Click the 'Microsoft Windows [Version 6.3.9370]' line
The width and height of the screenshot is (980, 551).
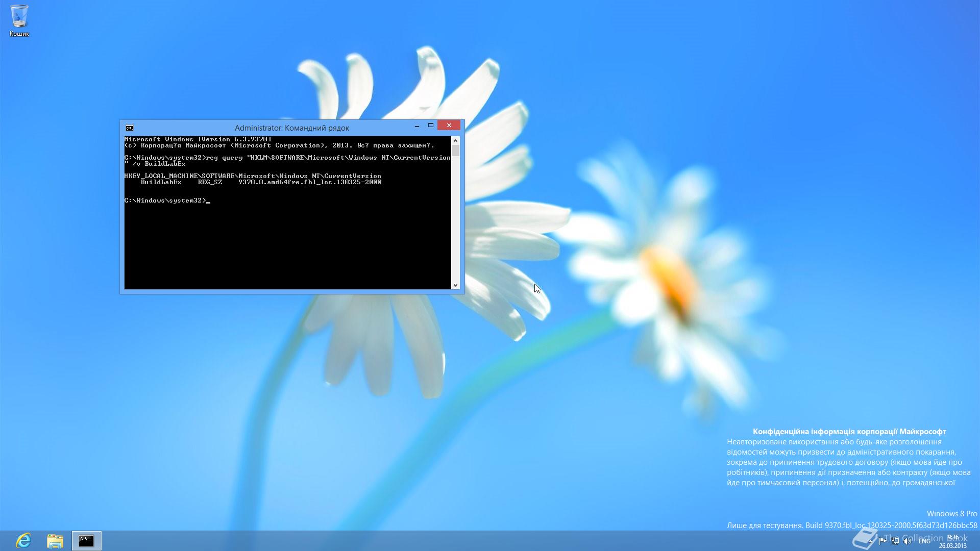click(198, 139)
